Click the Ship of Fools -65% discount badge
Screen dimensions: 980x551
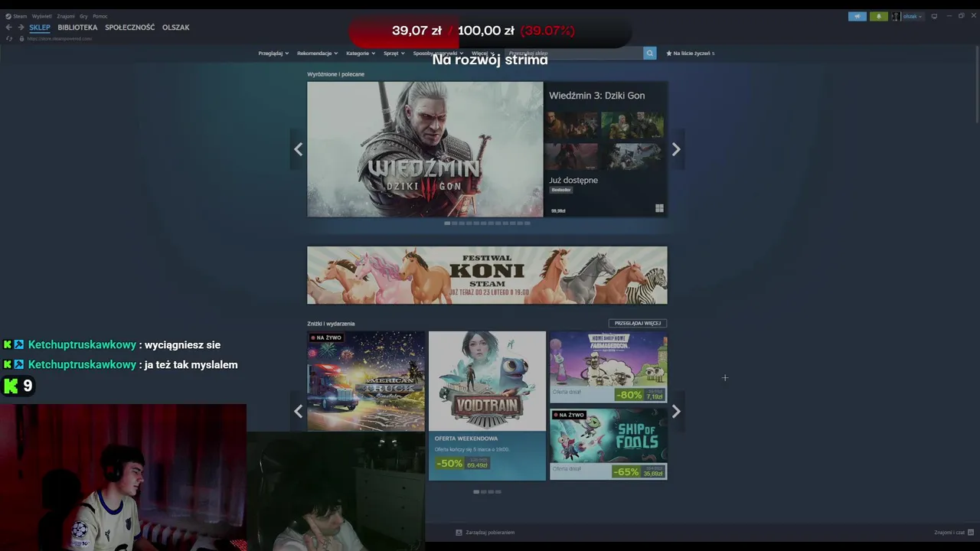coord(626,472)
